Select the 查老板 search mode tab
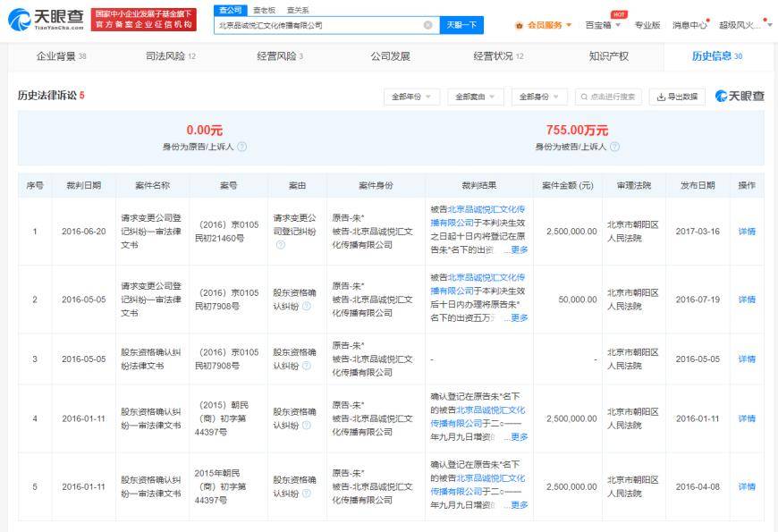Screen dimensions: 778x532 (263, 9)
